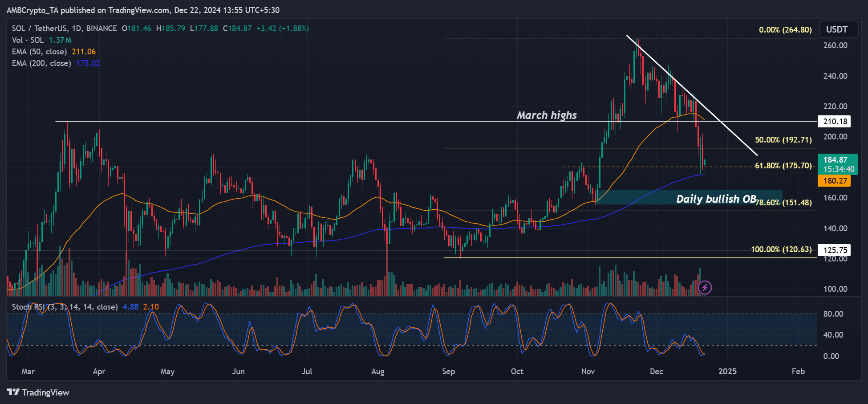
Task: Click the 2025 marker on time axis
Action: pos(727,371)
